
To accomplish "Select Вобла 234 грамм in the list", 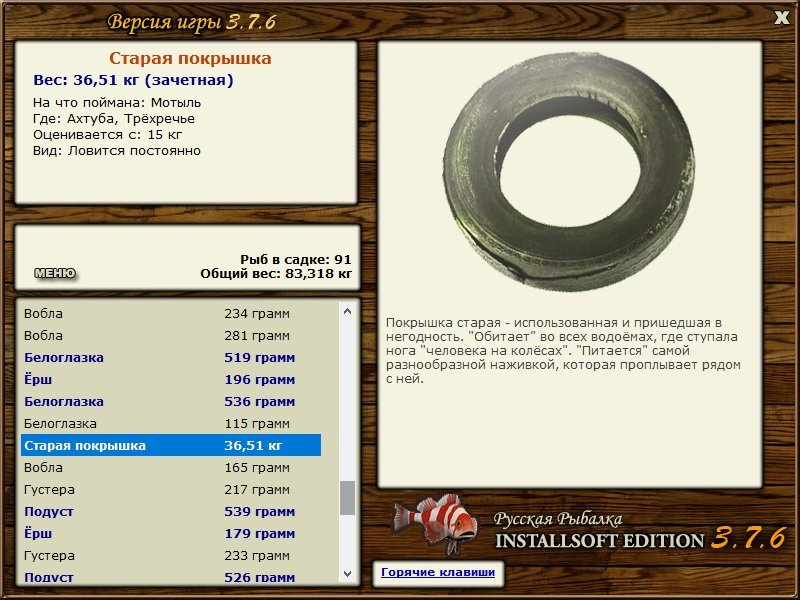I will coord(171,313).
